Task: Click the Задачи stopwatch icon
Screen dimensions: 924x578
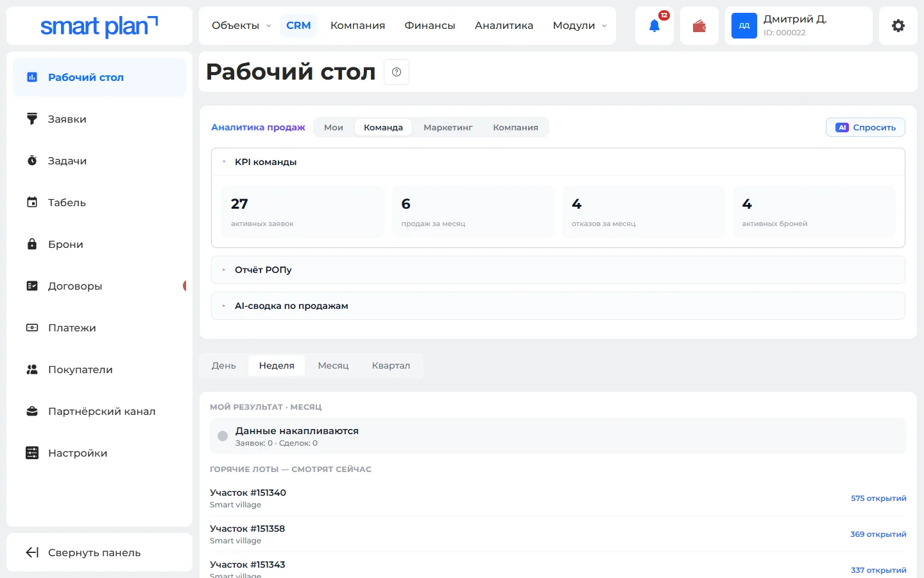Action: 32,161
